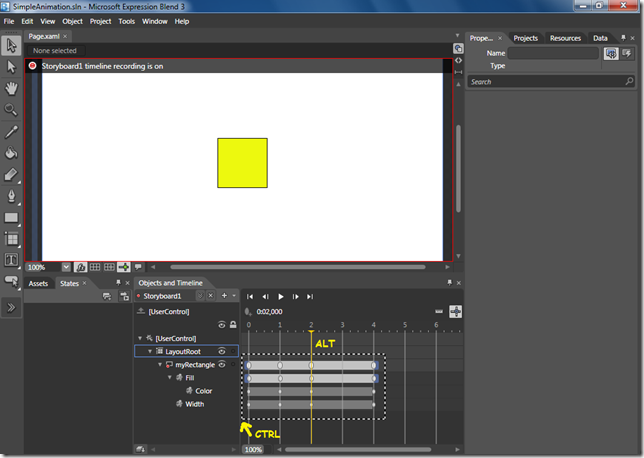Select the Rectangle shape tool
644x458 pixels.
coord(11,217)
